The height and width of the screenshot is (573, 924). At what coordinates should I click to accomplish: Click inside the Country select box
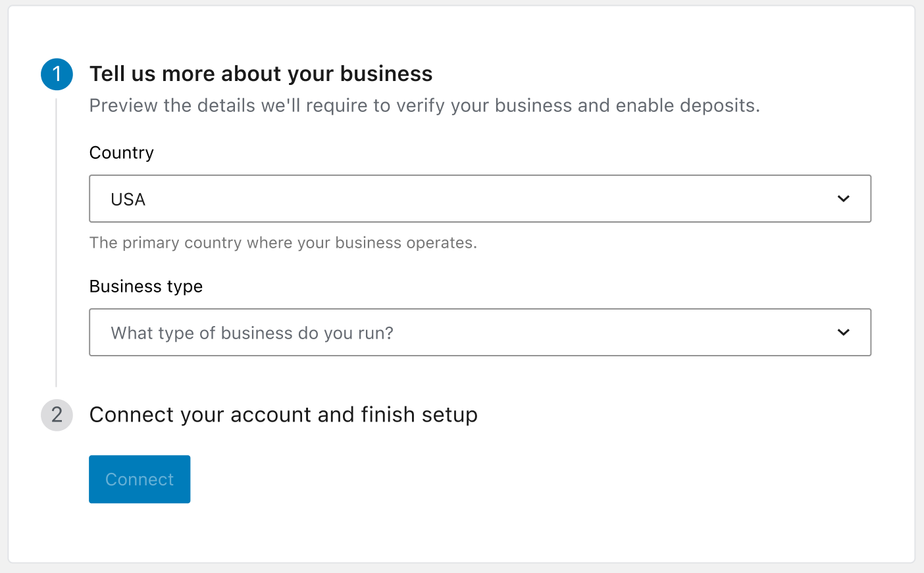tap(395, 198)
